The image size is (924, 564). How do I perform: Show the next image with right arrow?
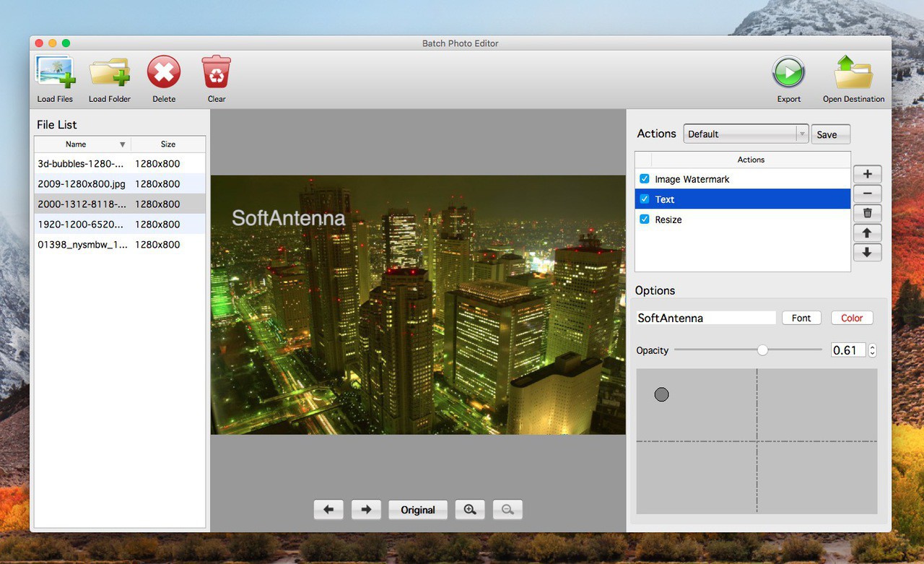pos(366,510)
